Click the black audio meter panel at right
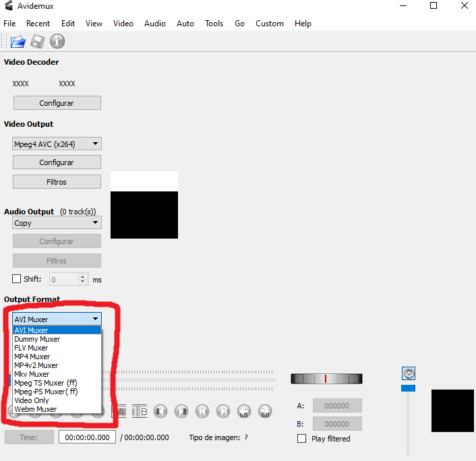Viewport: 476px width, 461px height. [452, 410]
